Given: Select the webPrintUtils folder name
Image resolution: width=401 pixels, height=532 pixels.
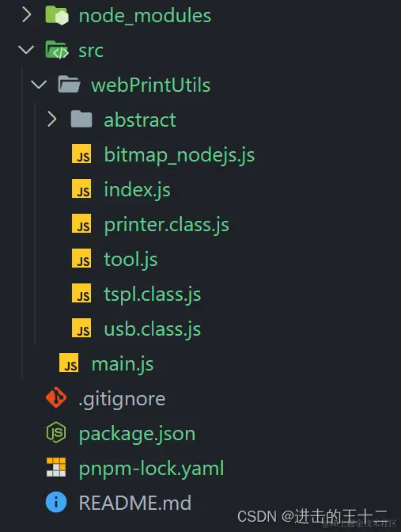Looking at the screenshot, I should point(150,85).
